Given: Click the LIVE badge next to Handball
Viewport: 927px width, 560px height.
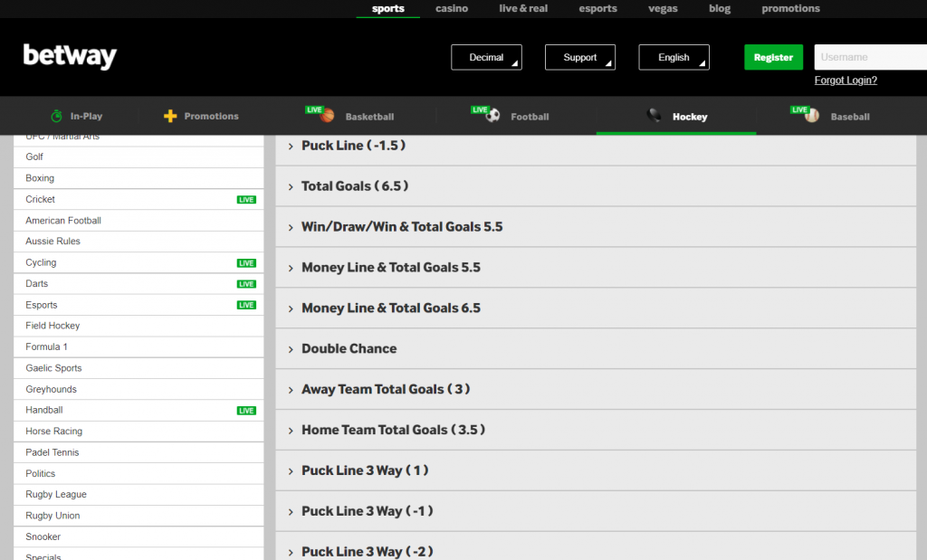Looking at the screenshot, I should [x=246, y=411].
